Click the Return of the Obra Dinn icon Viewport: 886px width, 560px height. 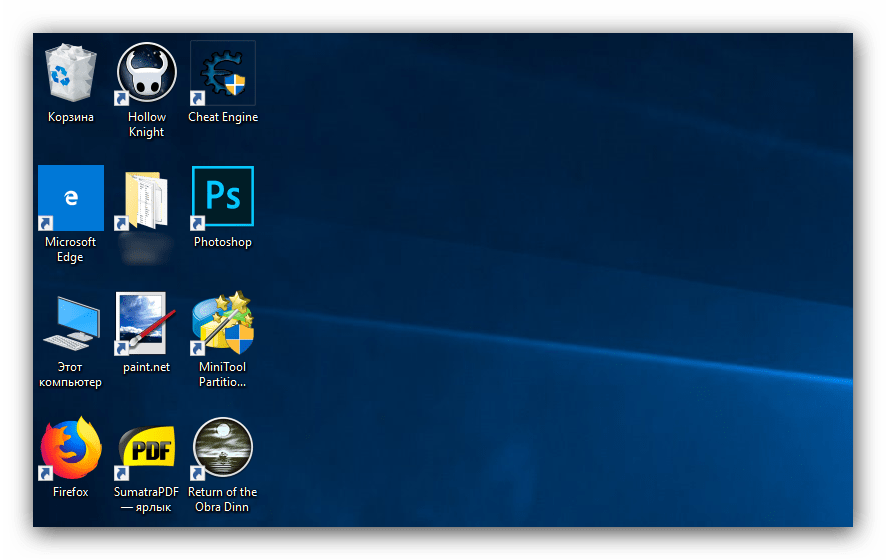point(223,448)
